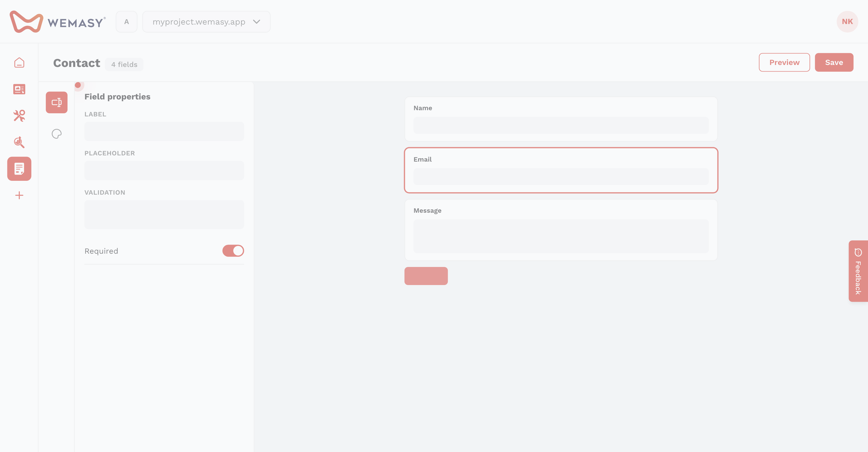Screen dimensions: 868x452
Task: Open the tools wrench sidebar icon
Action: click(x=19, y=116)
